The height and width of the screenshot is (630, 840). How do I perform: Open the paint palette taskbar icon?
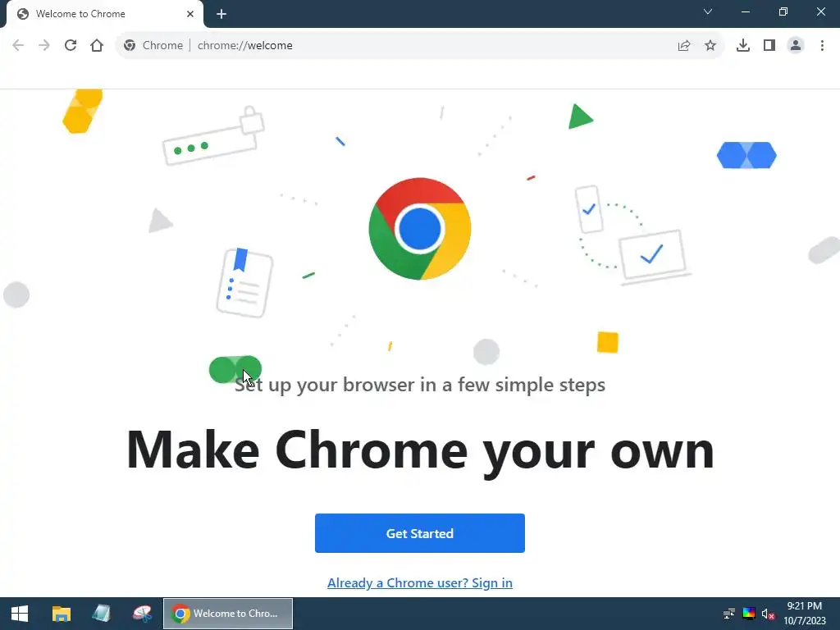[142, 614]
